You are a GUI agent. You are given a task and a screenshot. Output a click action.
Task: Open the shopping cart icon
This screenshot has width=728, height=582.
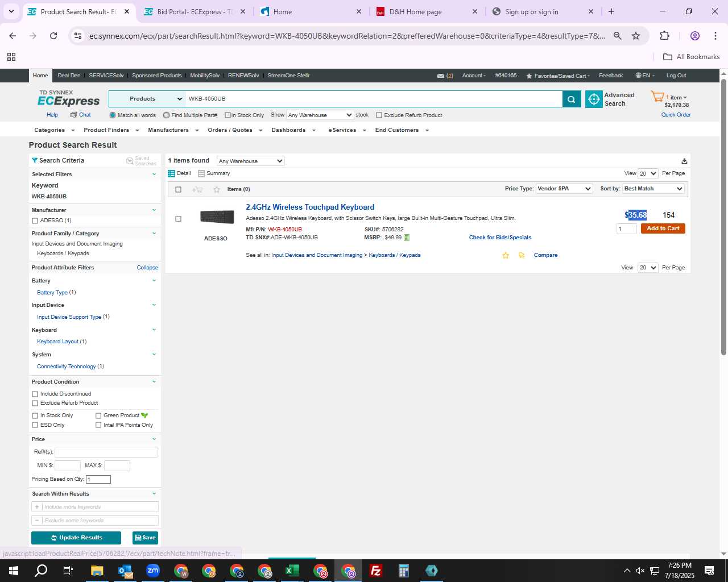point(657,97)
